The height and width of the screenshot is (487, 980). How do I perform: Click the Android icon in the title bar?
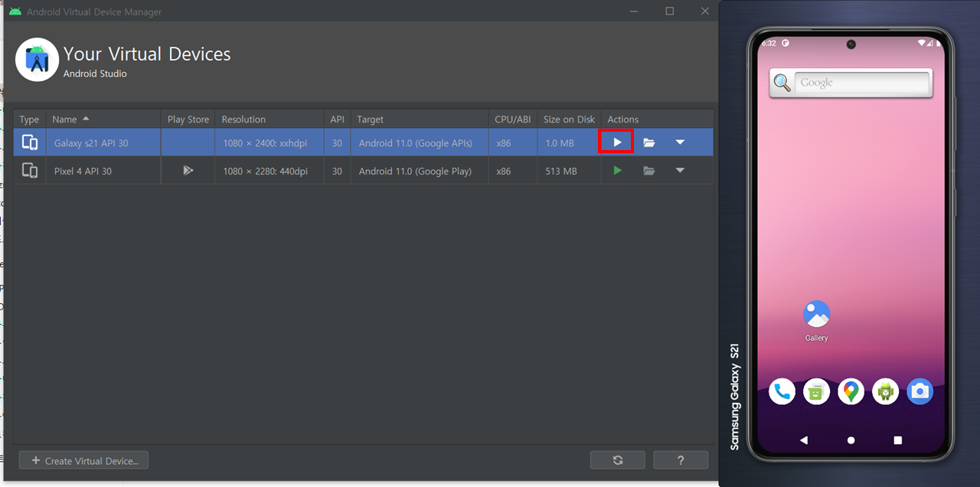coord(15,11)
